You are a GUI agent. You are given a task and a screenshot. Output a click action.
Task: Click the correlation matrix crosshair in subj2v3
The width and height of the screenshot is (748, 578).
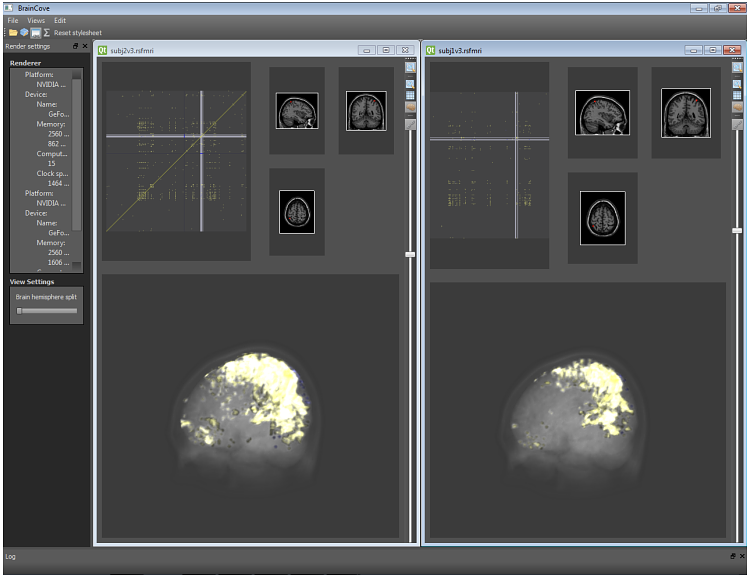[x=201, y=136]
